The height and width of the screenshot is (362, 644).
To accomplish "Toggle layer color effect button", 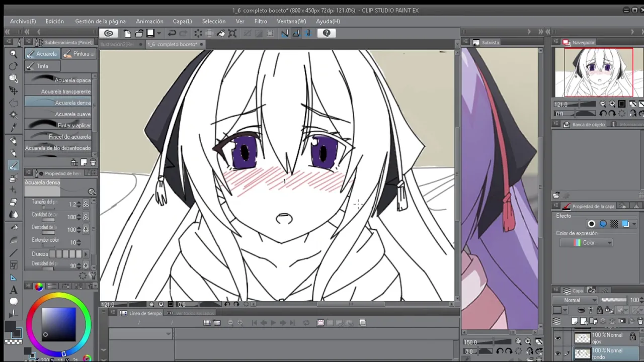I will [625, 224].
